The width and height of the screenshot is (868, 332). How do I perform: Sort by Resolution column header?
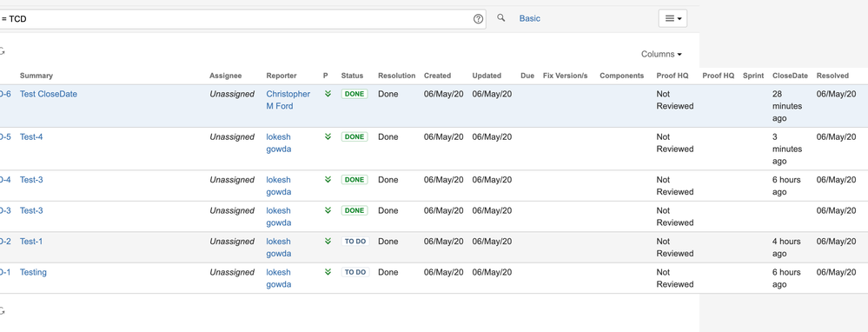coord(396,76)
